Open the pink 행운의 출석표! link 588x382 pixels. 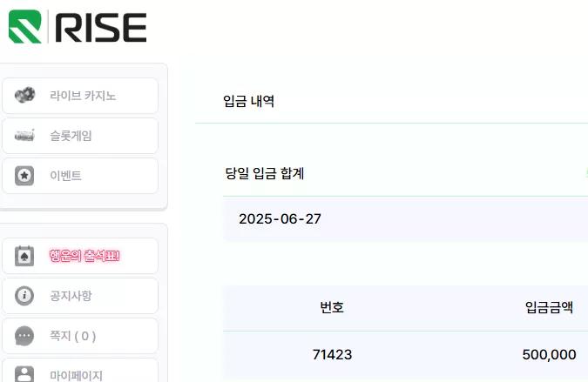click(x=84, y=256)
